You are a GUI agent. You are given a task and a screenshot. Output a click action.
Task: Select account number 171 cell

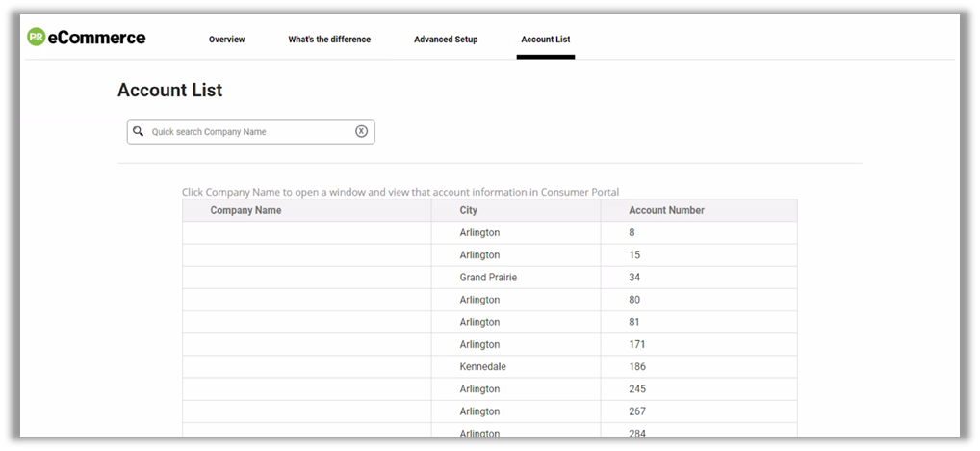[x=637, y=344]
